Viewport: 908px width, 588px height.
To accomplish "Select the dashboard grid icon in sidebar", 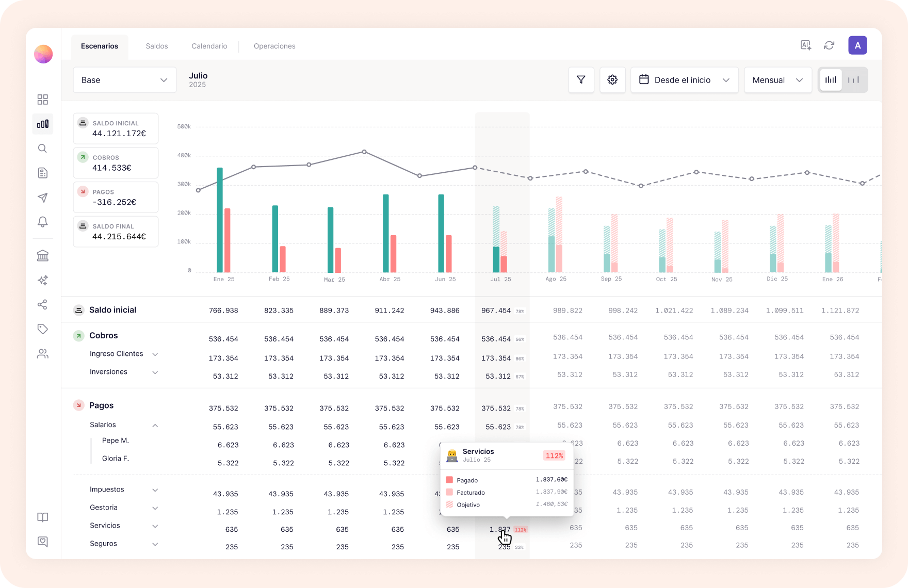I will tap(43, 99).
